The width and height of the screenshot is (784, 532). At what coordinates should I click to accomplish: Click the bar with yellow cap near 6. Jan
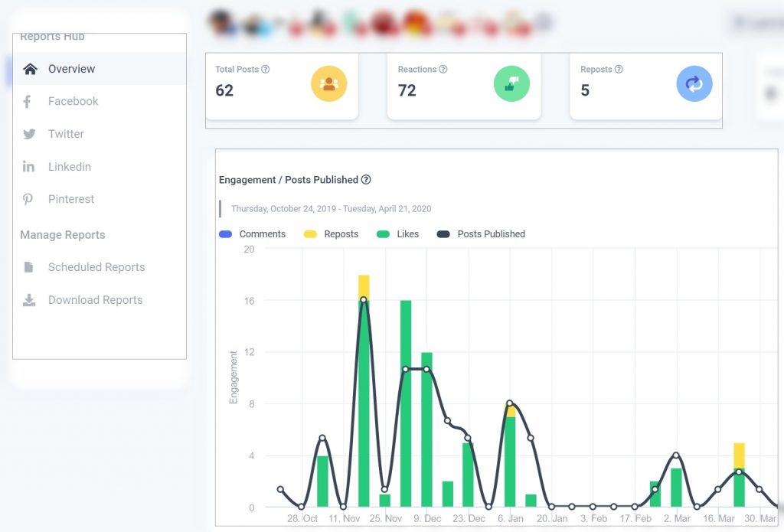[x=510, y=455]
